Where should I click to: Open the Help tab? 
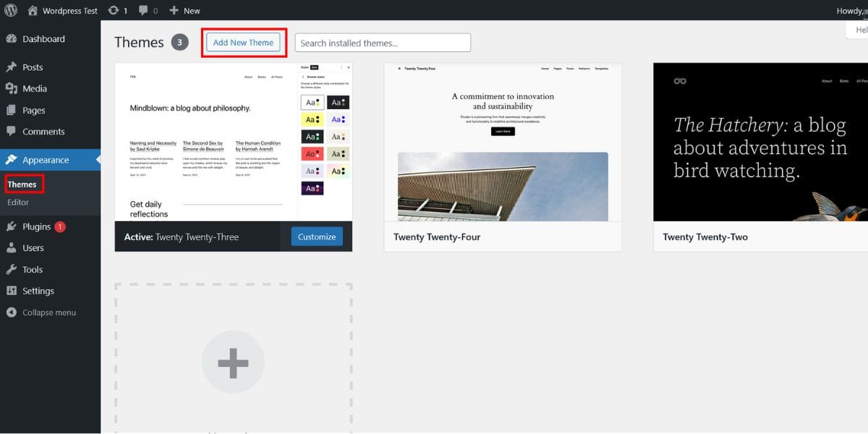click(x=858, y=30)
